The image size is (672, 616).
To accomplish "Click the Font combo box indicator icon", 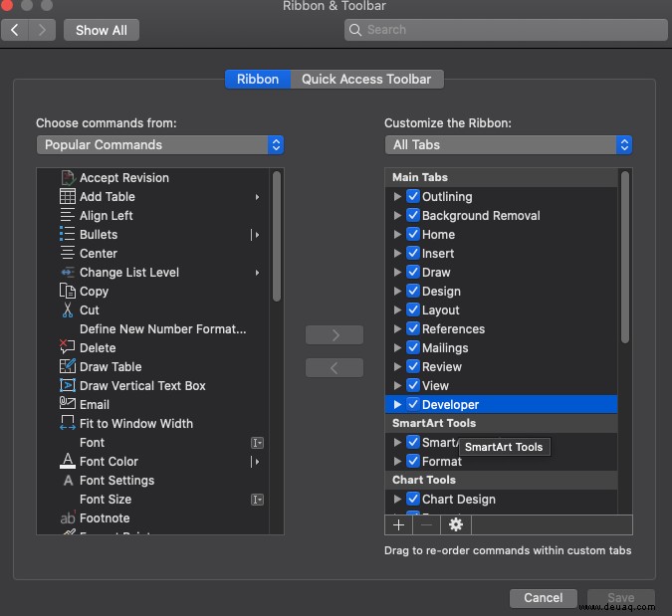I will click(257, 443).
